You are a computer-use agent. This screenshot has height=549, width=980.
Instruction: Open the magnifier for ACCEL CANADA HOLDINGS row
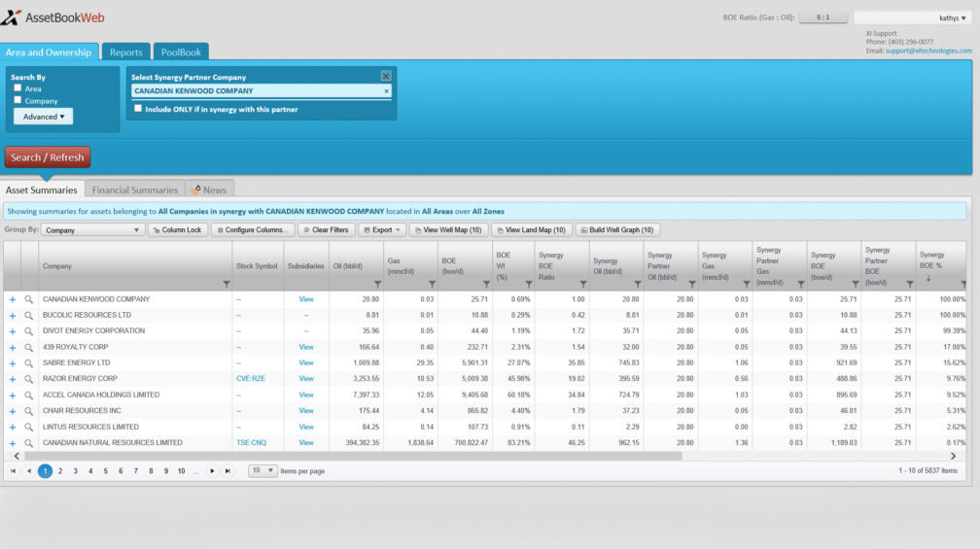coord(29,395)
